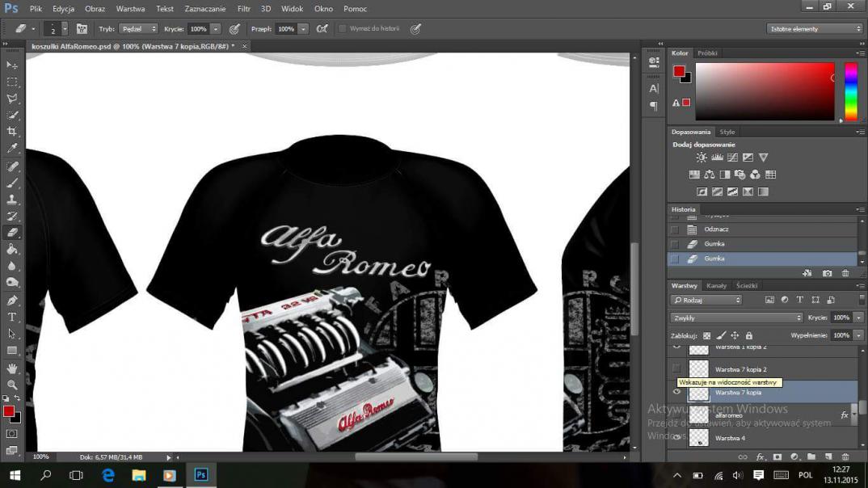Pick a shade in the color field

point(765,91)
